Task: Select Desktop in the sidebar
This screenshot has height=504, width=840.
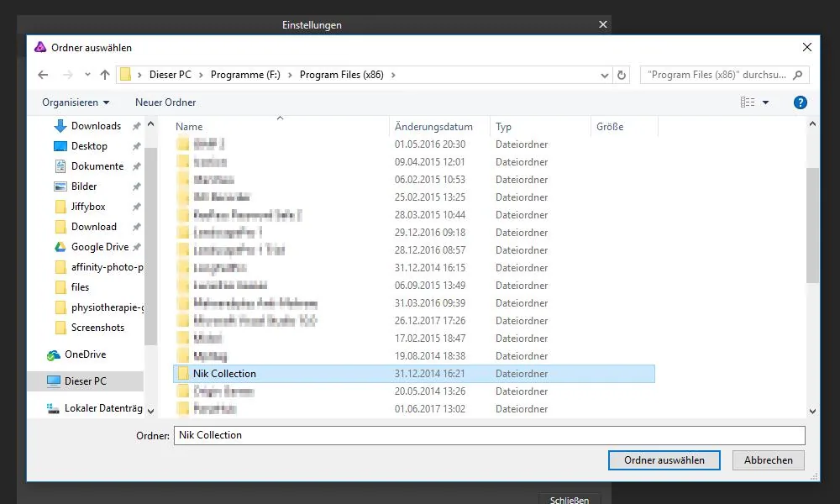Action: [x=89, y=146]
